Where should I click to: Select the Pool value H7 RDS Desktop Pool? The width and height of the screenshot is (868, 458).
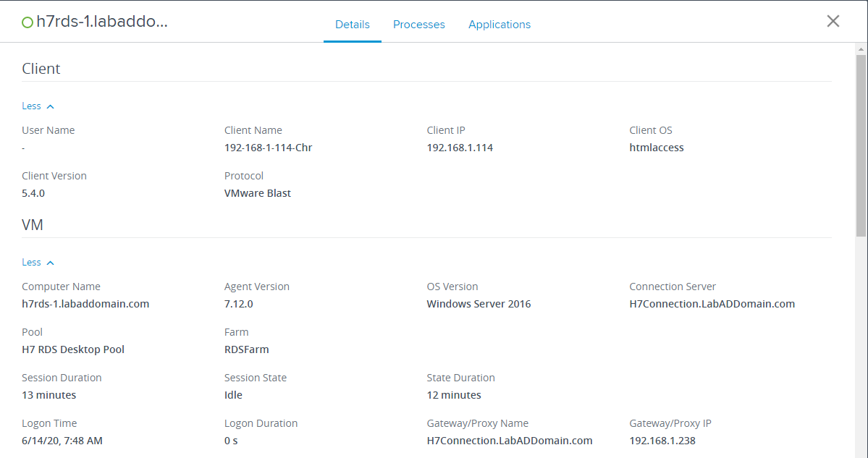point(73,349)
